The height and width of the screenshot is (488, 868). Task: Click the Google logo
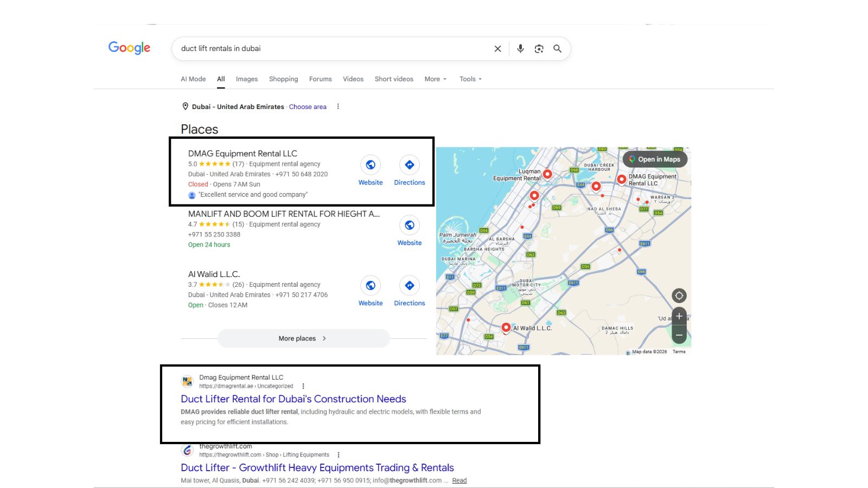pyautogui.click(x=129, y=48)
